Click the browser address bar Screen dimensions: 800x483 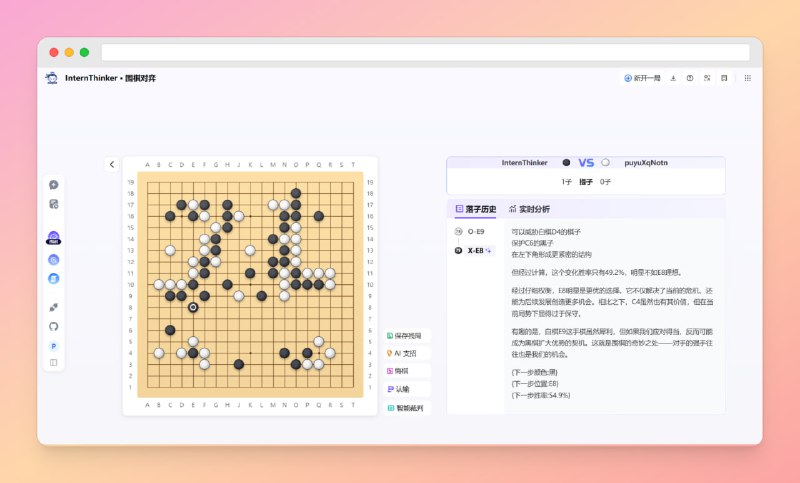click(x=426, y=52)
